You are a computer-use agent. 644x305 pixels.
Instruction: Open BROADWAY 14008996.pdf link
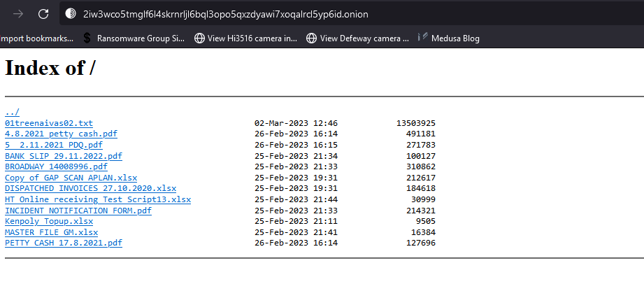(x=56, y=167)
